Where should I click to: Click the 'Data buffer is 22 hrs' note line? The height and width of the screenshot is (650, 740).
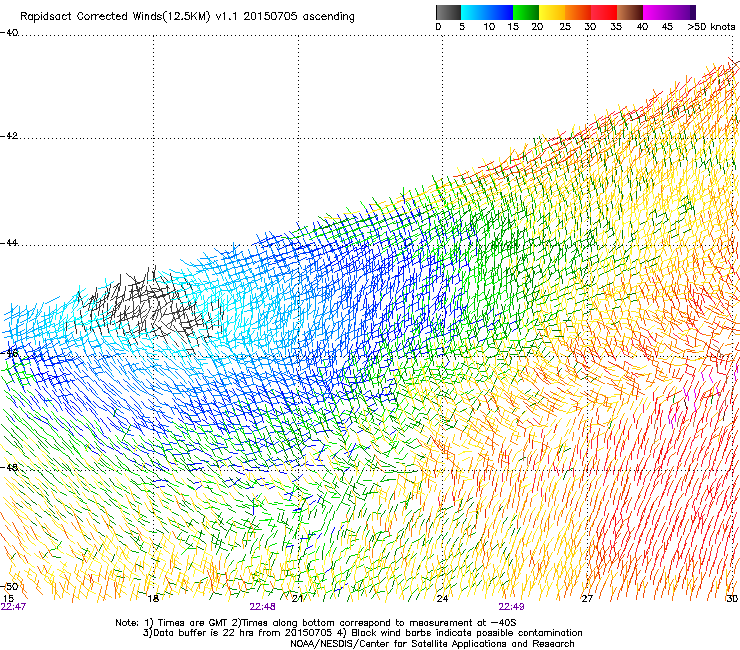[x=362, y=633]
